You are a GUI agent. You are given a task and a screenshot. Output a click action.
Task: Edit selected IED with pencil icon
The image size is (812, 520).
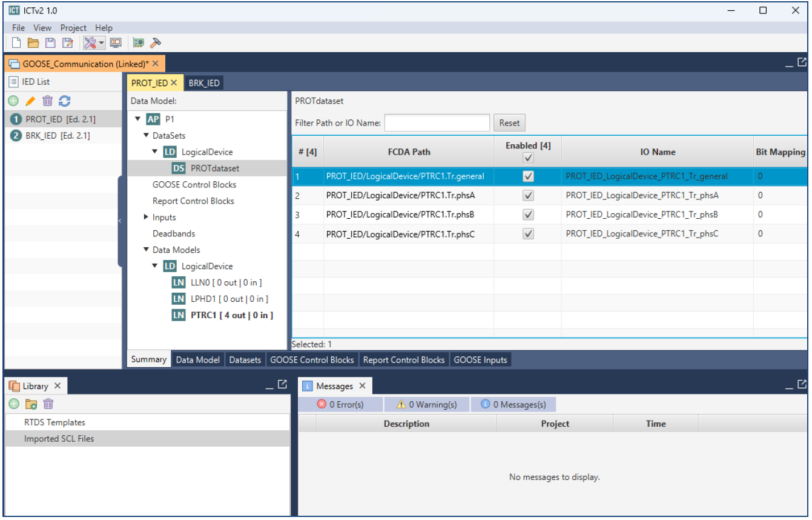(30, 101)
